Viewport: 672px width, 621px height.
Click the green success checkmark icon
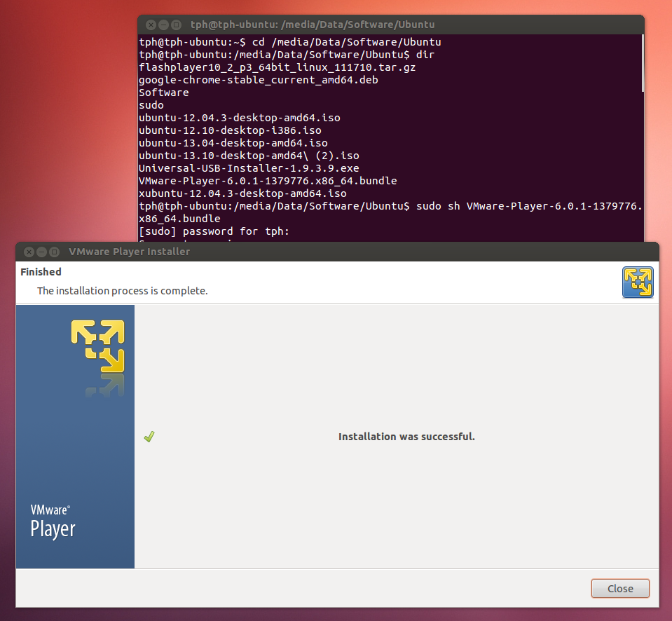(149, 437)
